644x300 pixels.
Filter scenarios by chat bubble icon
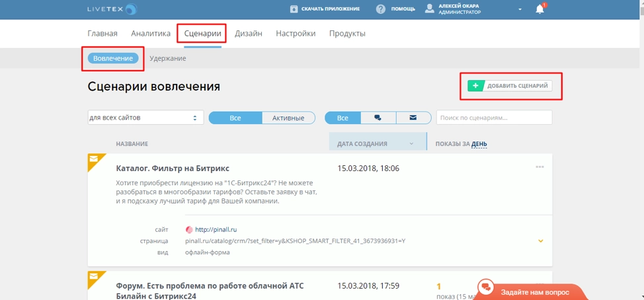click(x=378, y=118)
